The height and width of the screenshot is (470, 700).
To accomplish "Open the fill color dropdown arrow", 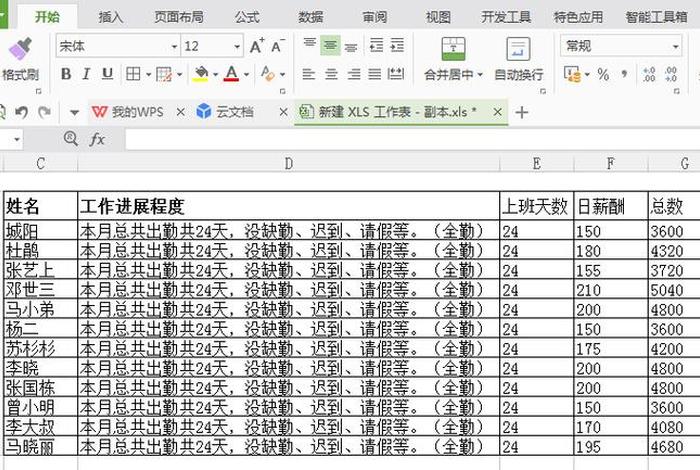I will (215, 74).
